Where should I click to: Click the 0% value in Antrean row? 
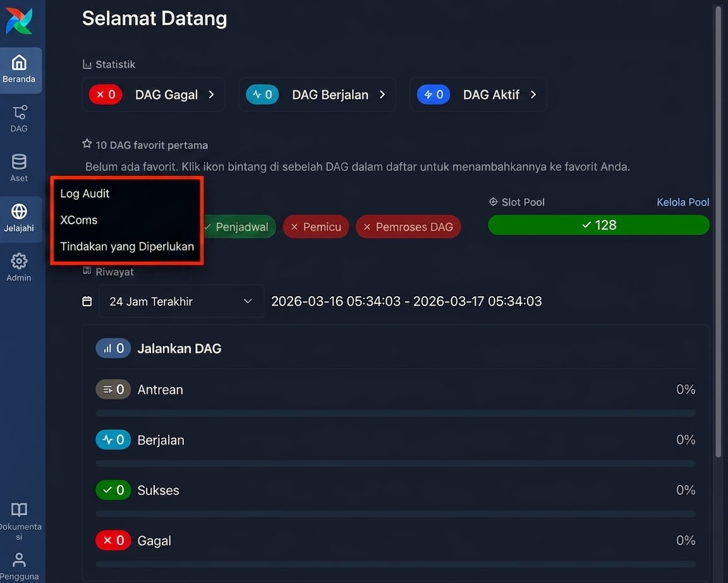pyautogui.click(x=685, y=390)
